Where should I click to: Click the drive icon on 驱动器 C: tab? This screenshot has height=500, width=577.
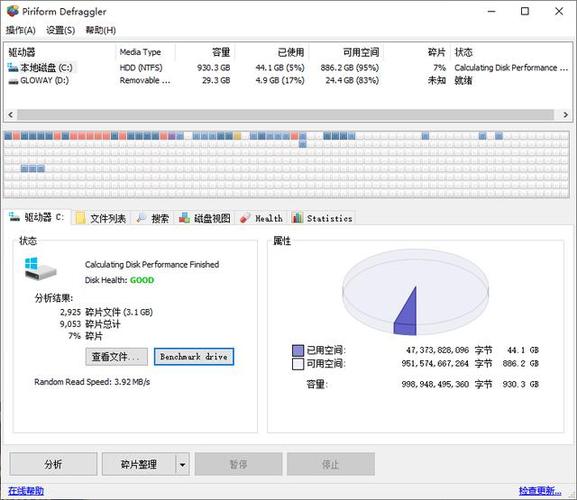coord(14,217)
